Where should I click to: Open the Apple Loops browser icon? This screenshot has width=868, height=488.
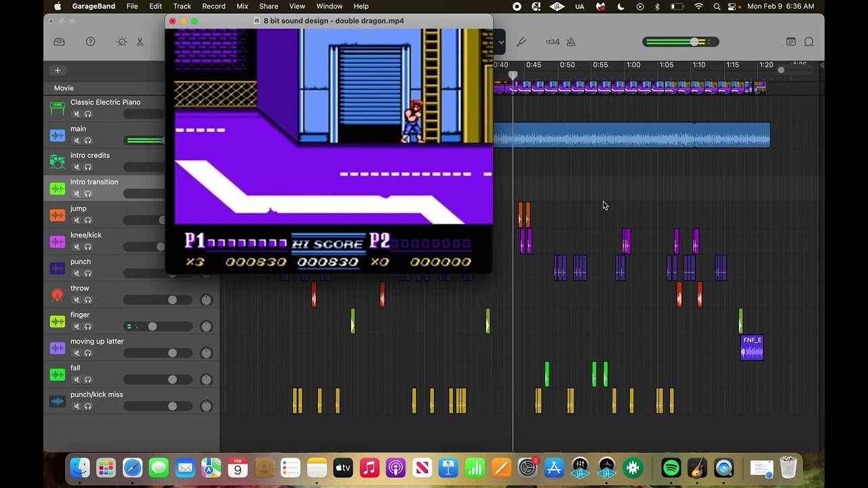809,42
